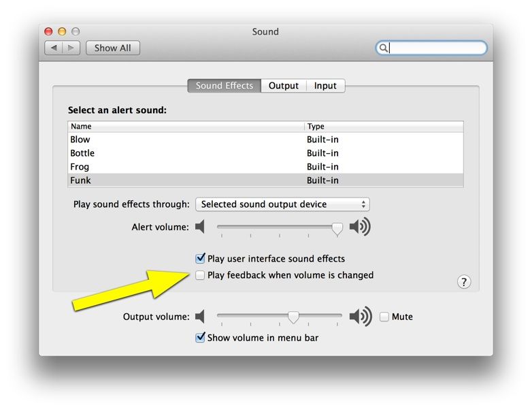Switch to the Input tab
The height and width of the screenshot is (410, 532).
click(325, 86)
